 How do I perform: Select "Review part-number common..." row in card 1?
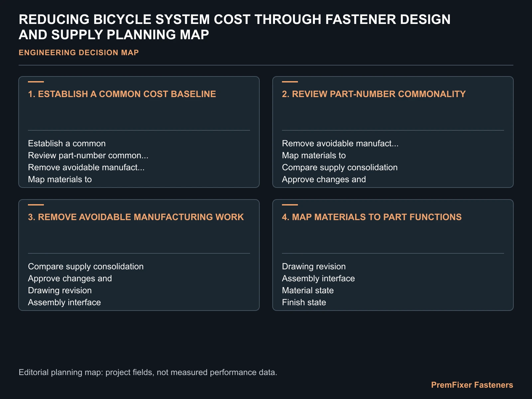pyautogui.click(x=88, y=155)
